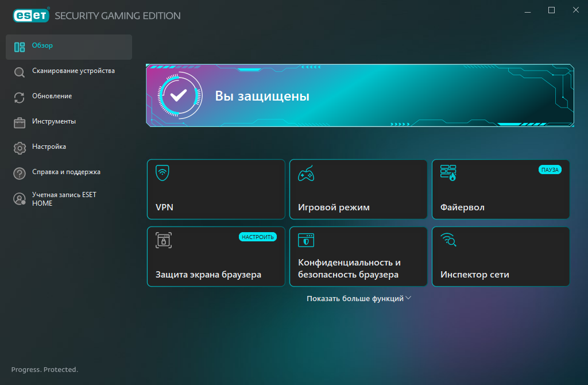Open Настройка section
The height and width of the screenshot is (385, 588).
click(69, 148)
